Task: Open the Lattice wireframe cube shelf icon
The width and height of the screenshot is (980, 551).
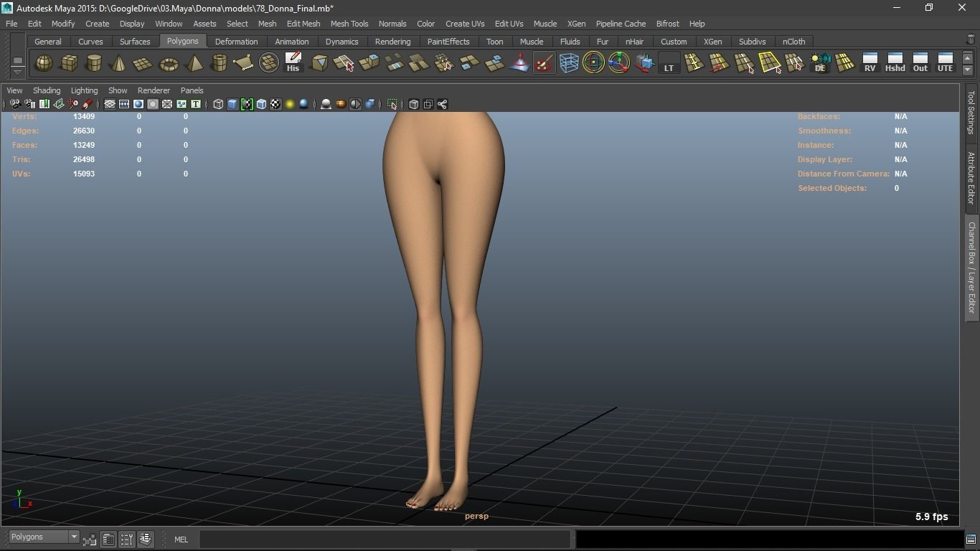Action: [x=569, y=63]
